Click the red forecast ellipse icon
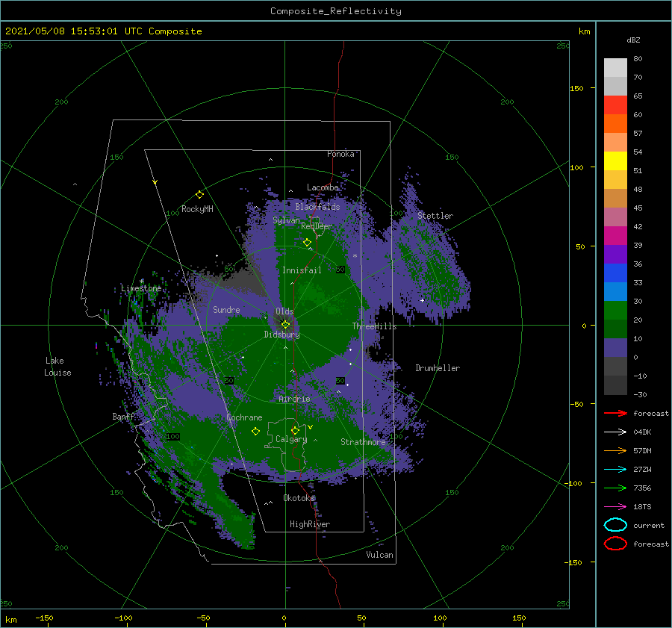 point(615,544)
